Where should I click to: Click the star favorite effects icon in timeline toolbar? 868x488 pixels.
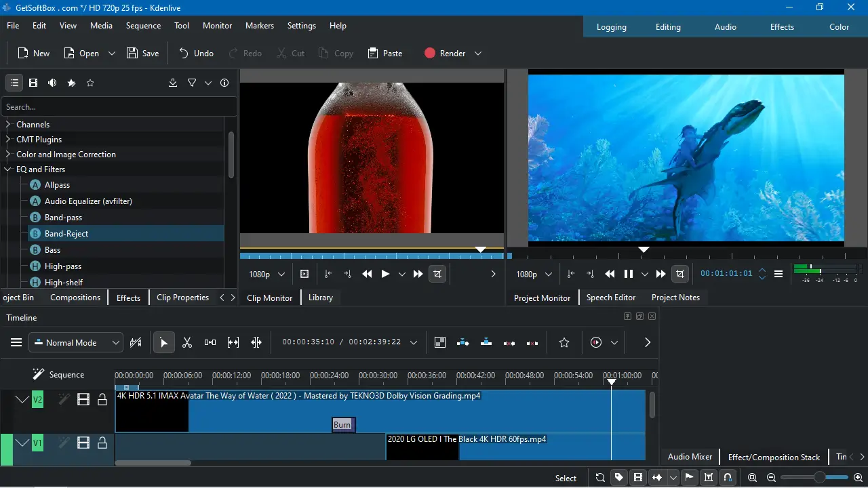pyautogui.click(x=564, y=342)
